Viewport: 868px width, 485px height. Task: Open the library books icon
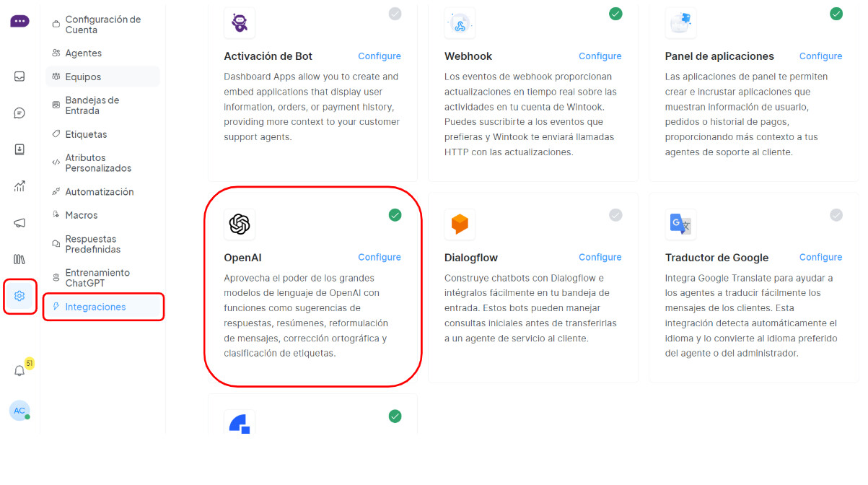19,259
